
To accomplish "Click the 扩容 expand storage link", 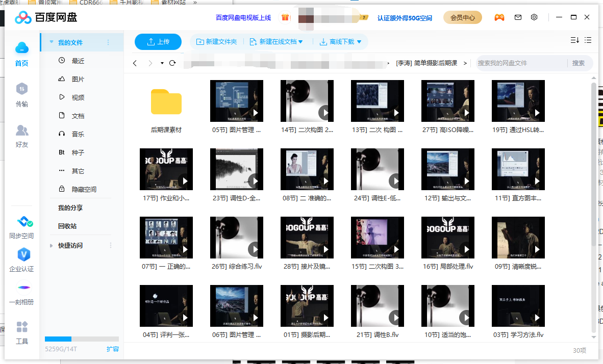I will click(113, 349).
